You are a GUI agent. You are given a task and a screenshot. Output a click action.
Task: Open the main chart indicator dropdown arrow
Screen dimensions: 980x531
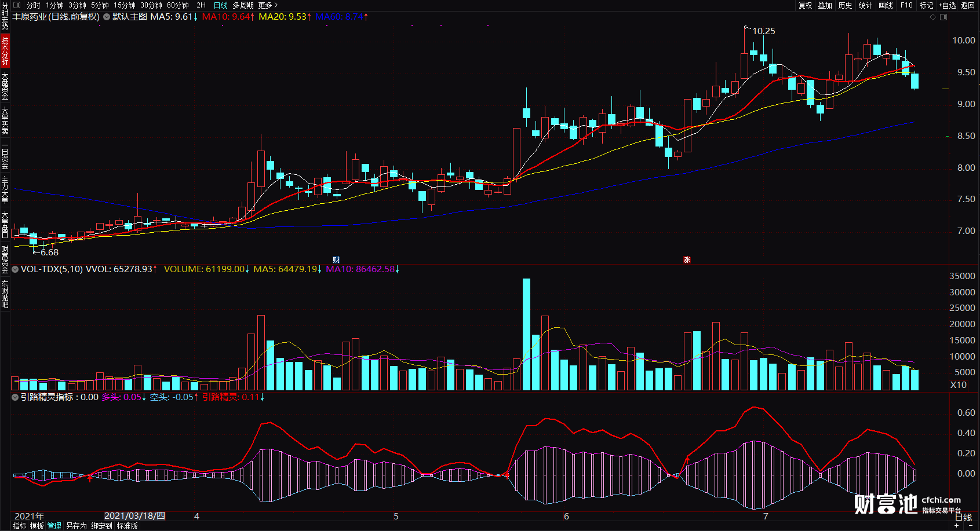(x=107, y=17)
